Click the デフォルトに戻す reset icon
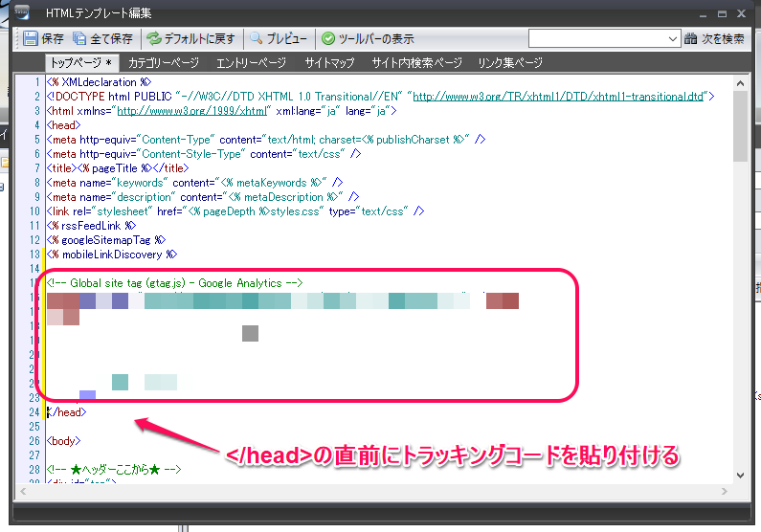This screenshot has height=532, width=761. point(154,39)
